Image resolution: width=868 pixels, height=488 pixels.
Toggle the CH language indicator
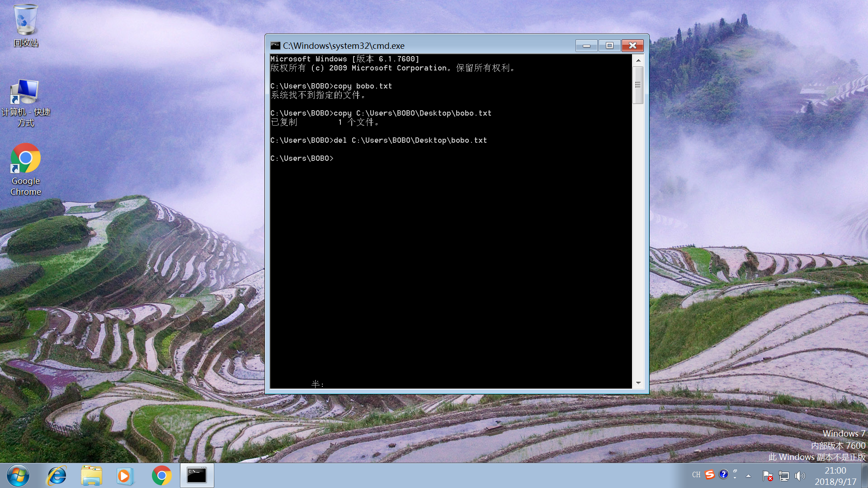(x=696, y=474)
